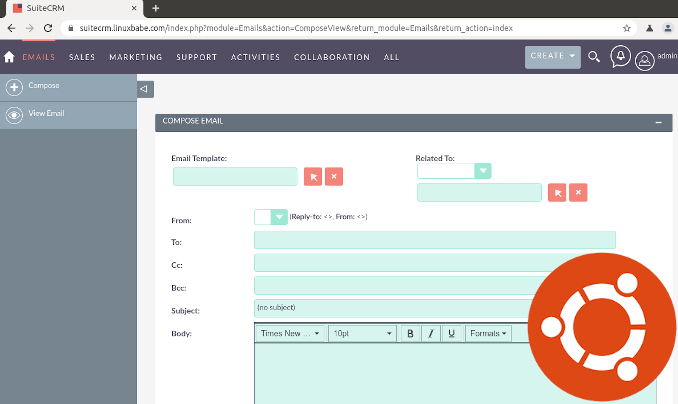
Task: Clear the Related To record field
Action: (x=578, y=193)
